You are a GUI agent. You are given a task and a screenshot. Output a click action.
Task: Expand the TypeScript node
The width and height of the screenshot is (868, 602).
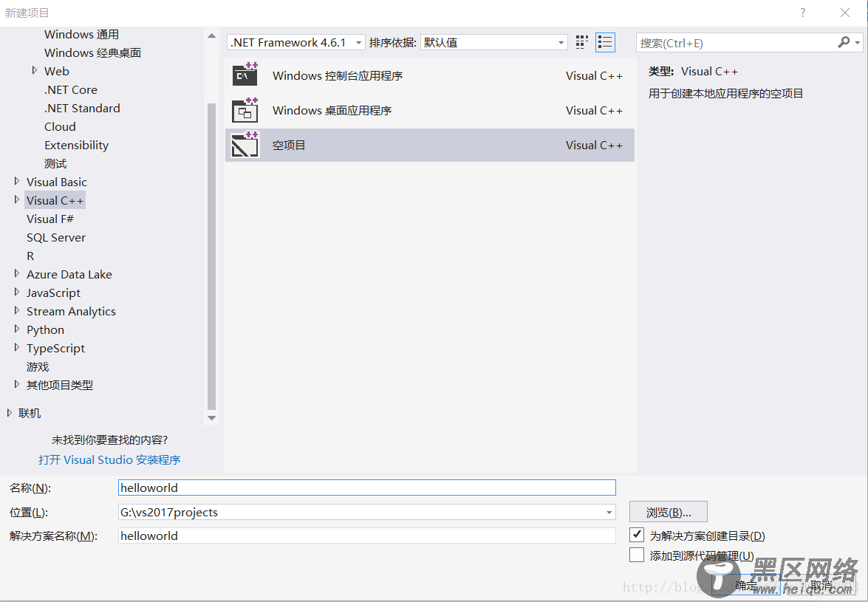tap(16, 347)
